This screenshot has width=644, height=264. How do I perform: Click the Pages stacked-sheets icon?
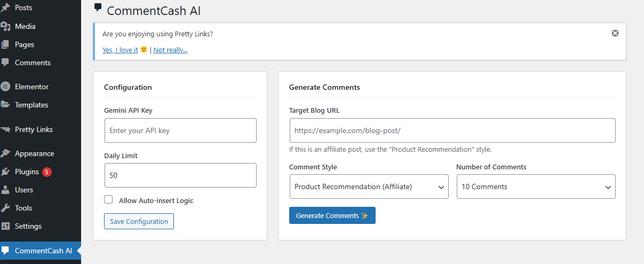pyautogui.click(x=5, y=44)
